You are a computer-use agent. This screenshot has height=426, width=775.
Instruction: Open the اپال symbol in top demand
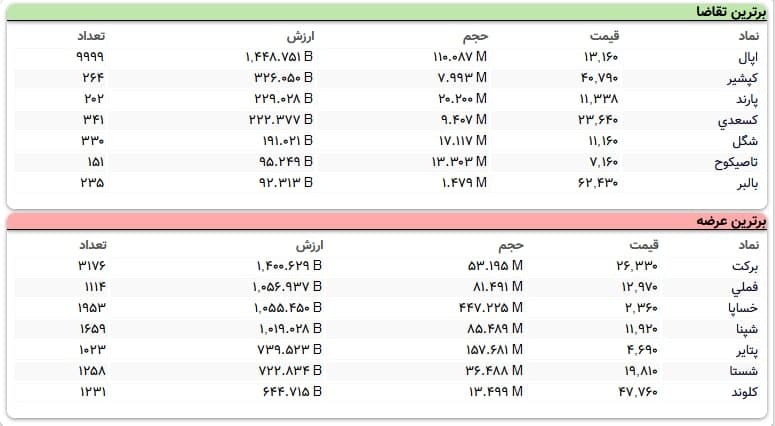pos(746,57)
